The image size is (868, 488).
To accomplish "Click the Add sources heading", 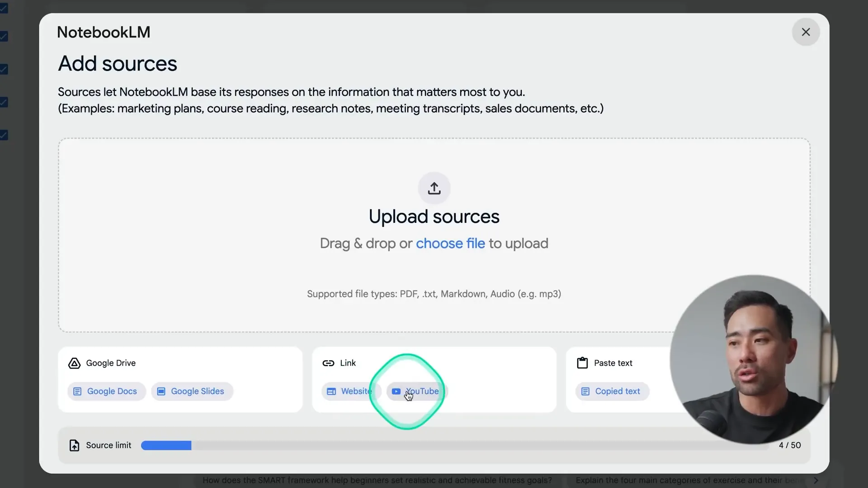I will click(x=118, y=64).
